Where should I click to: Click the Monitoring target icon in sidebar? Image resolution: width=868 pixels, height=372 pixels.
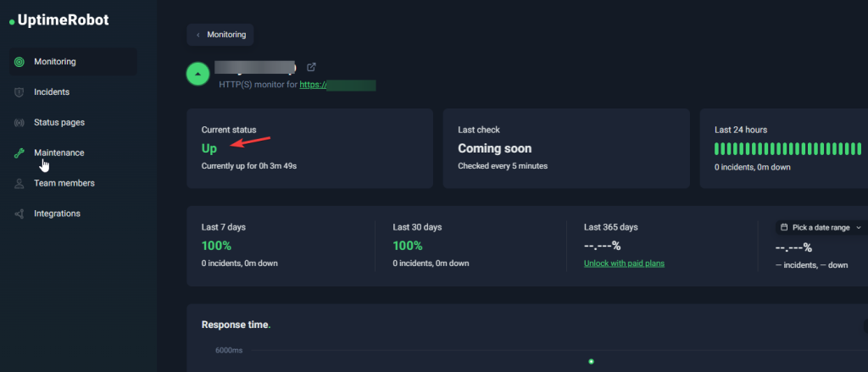point(19,62)
